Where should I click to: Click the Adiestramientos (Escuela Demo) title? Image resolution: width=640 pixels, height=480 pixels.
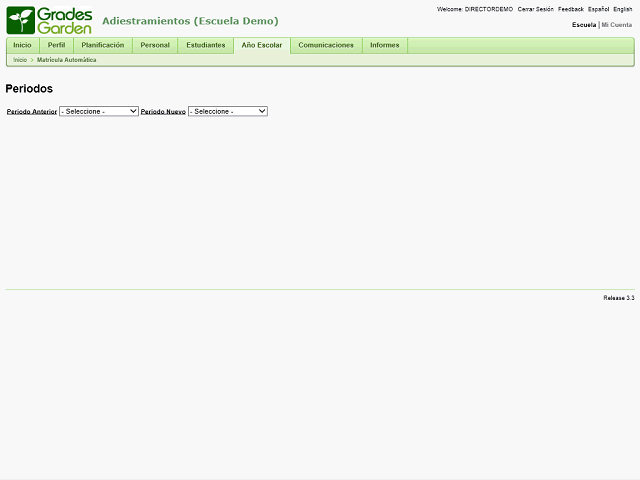point(190,21)
